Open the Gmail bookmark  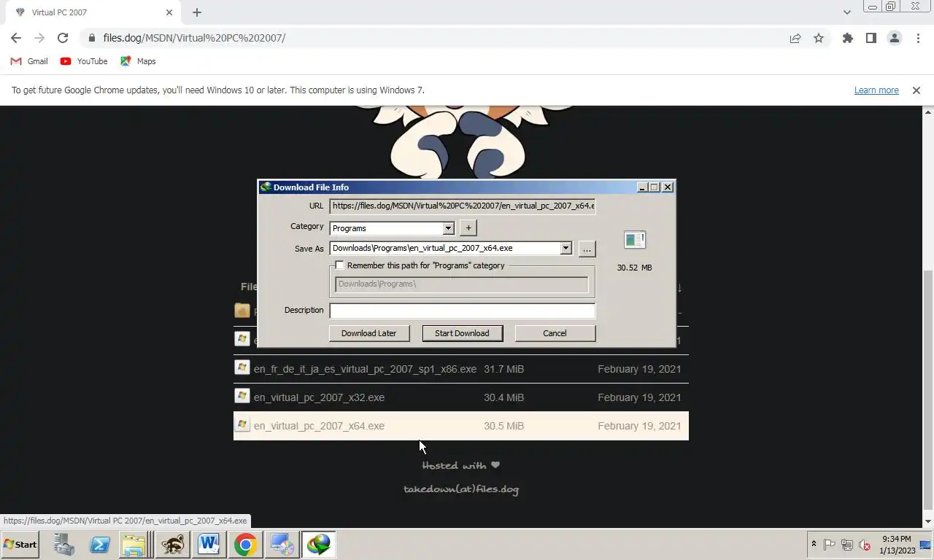[30, 61]
